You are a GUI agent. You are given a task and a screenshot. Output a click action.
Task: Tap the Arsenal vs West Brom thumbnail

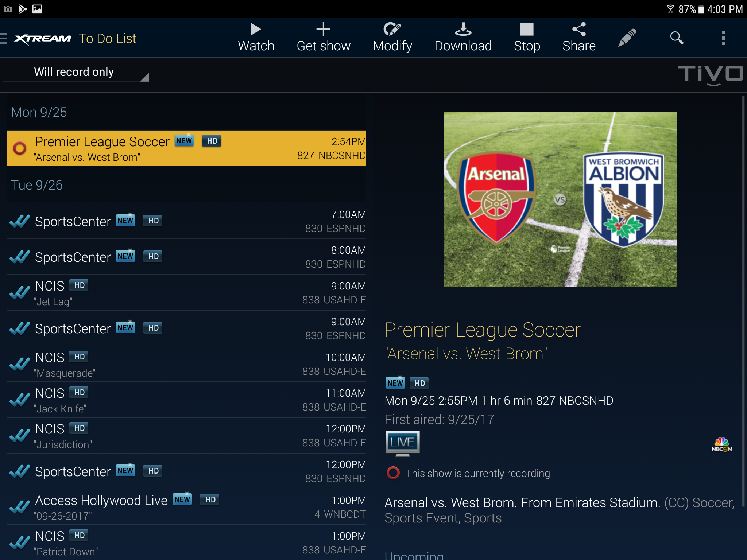pos(560,200)
